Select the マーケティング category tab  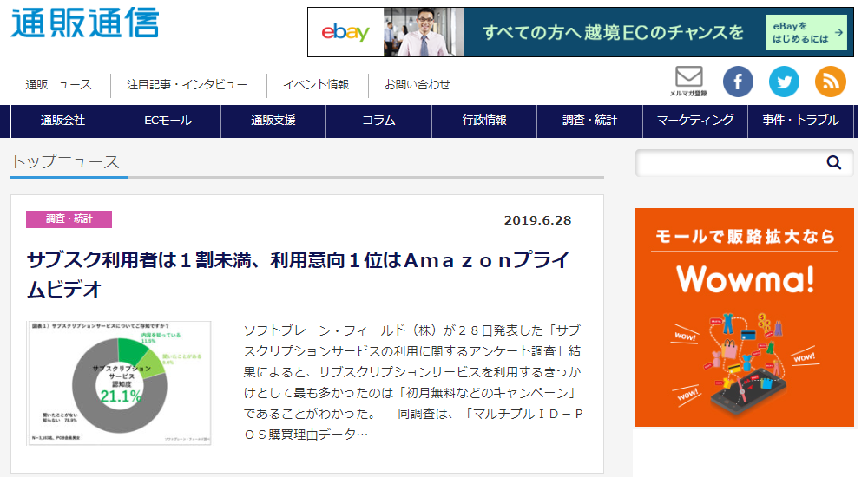(x=694, y=121)
